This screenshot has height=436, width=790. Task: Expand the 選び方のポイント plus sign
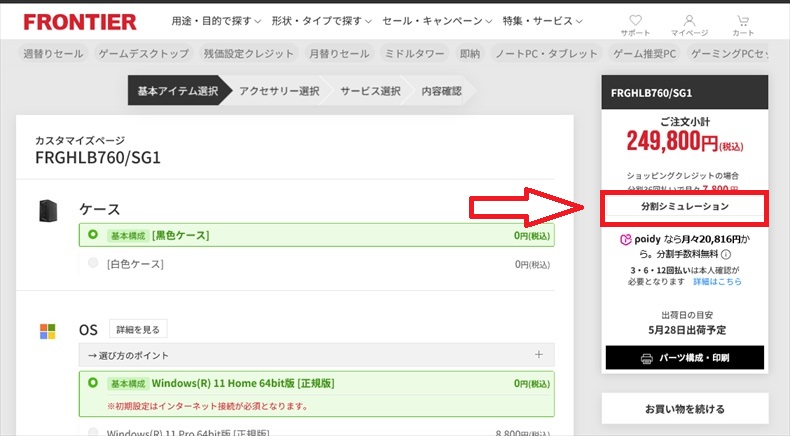click(539, 354)
